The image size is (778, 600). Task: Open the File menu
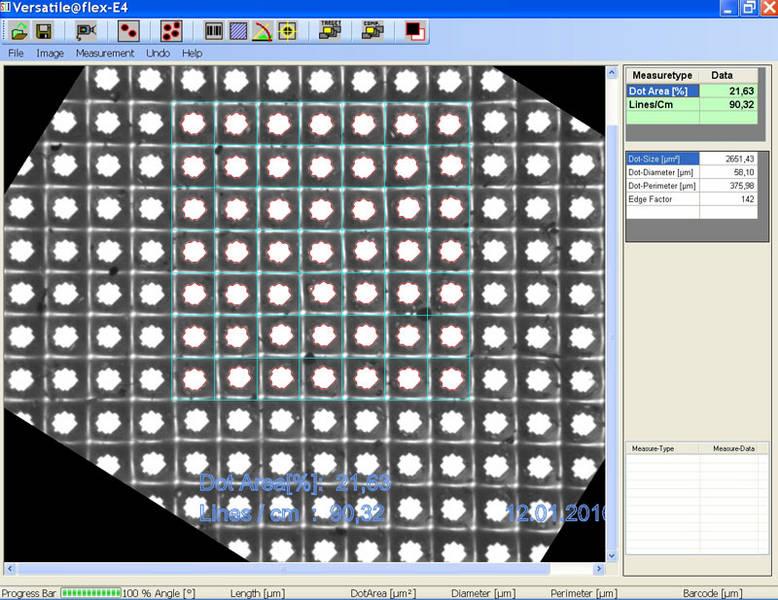16,53
